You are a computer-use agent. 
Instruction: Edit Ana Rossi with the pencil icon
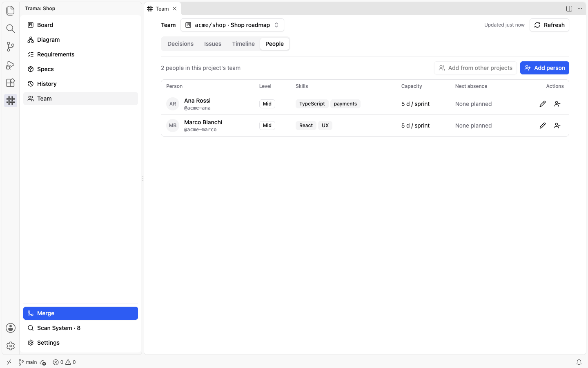543,104
